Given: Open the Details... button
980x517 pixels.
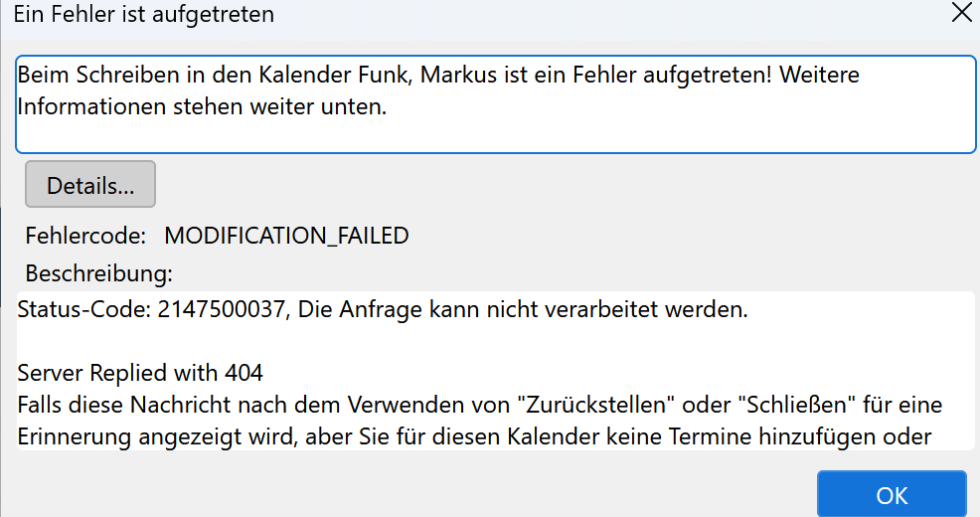Looking at the screenshot, I should click(x=90, y=184).
